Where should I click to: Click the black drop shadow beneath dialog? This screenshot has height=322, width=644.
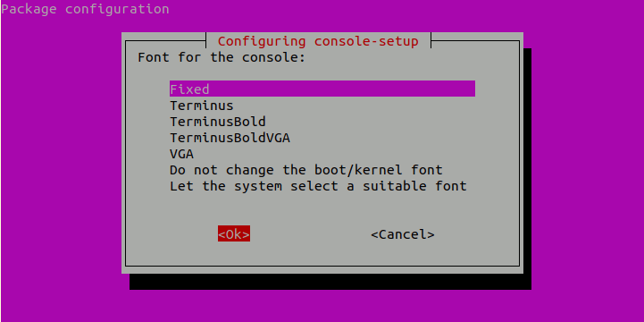click(330, 282)
